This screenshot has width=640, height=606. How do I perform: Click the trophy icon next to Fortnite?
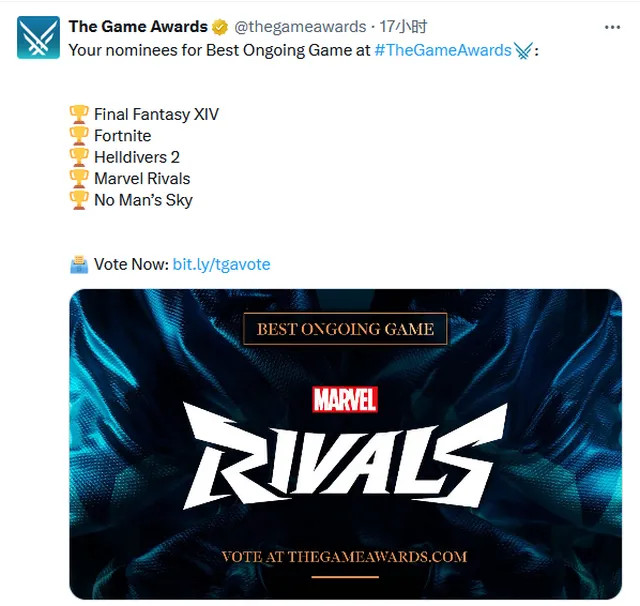click(79, 135)
